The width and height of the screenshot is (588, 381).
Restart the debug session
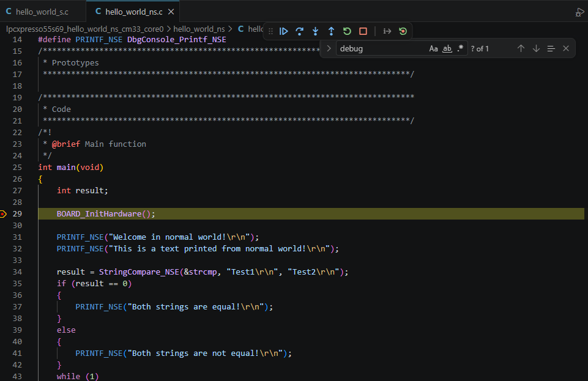pos(347,31)
